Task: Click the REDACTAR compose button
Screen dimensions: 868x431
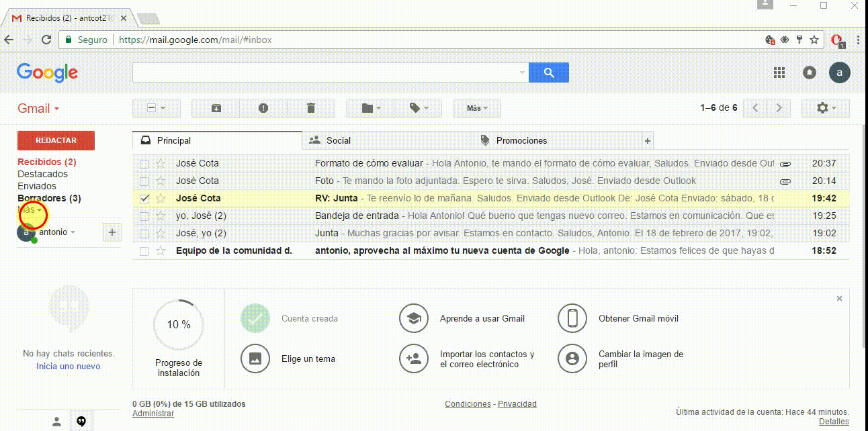Action: pos(56,140)
